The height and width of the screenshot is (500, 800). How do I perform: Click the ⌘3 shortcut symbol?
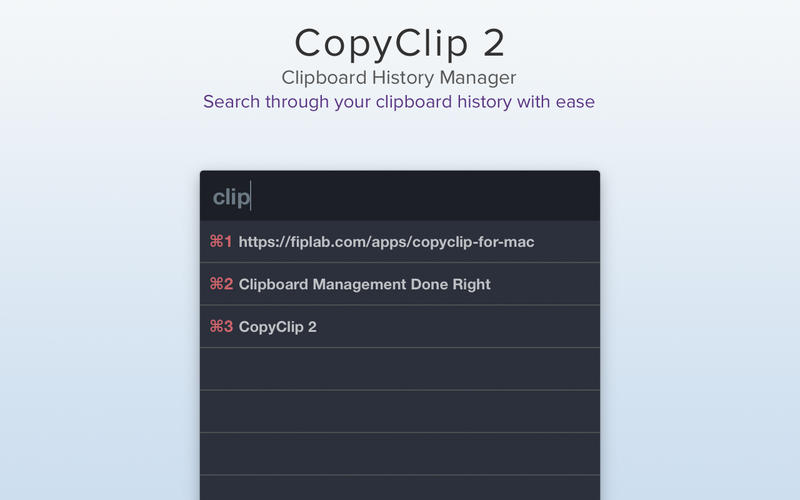pyautogui.click(x=221, y=327)
